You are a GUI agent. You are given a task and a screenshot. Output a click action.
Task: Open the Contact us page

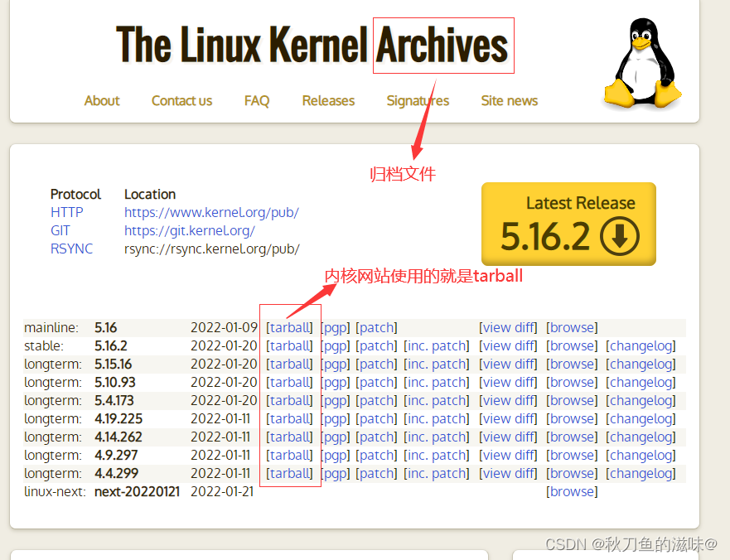181,100
